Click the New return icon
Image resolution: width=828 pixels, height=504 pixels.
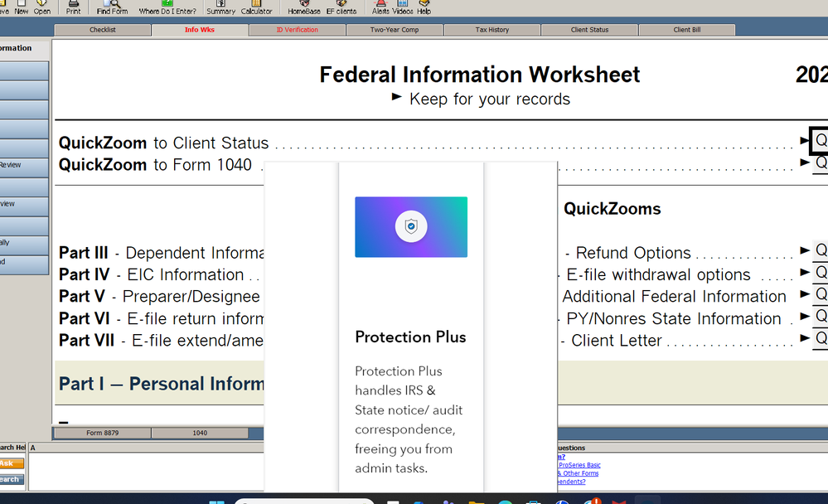pyautogui.click(x=22, y=7)
